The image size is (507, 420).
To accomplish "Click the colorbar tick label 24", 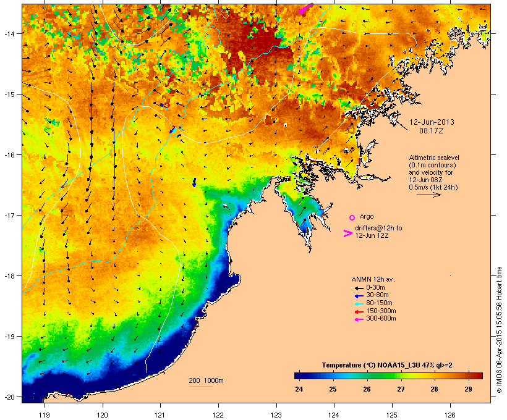I will pyautogui.click(x=299, y=389).
